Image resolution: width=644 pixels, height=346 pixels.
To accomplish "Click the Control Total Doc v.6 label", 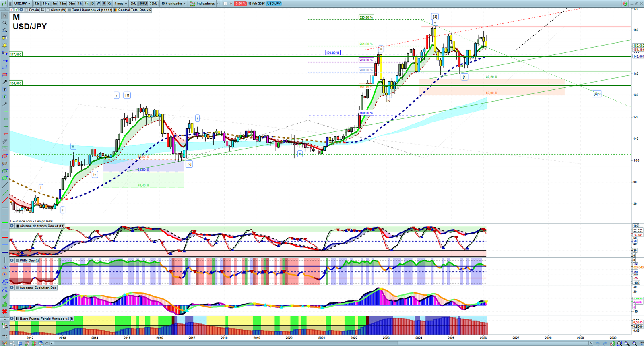I will tap(132, 10).
